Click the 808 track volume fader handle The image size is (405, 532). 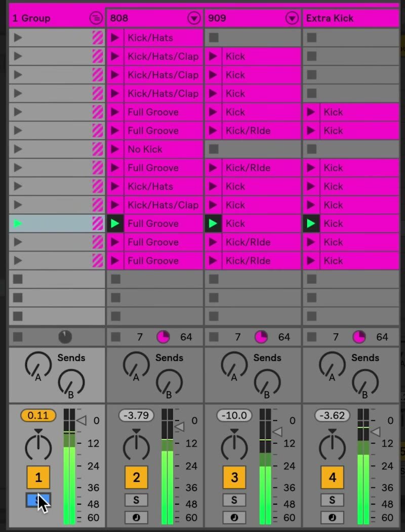[x=180, y=427]
